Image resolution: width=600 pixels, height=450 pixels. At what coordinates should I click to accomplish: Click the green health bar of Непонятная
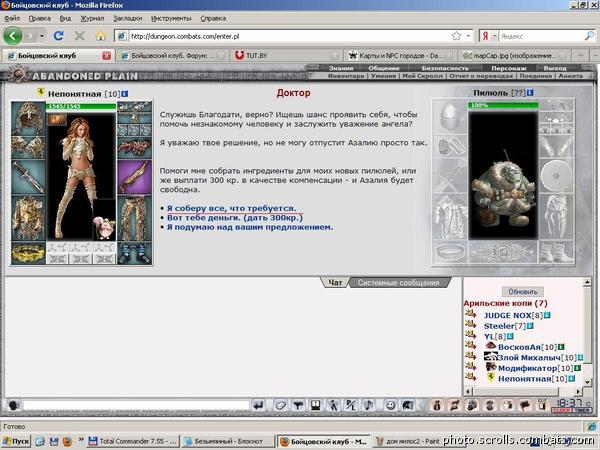tap(81, 106)
